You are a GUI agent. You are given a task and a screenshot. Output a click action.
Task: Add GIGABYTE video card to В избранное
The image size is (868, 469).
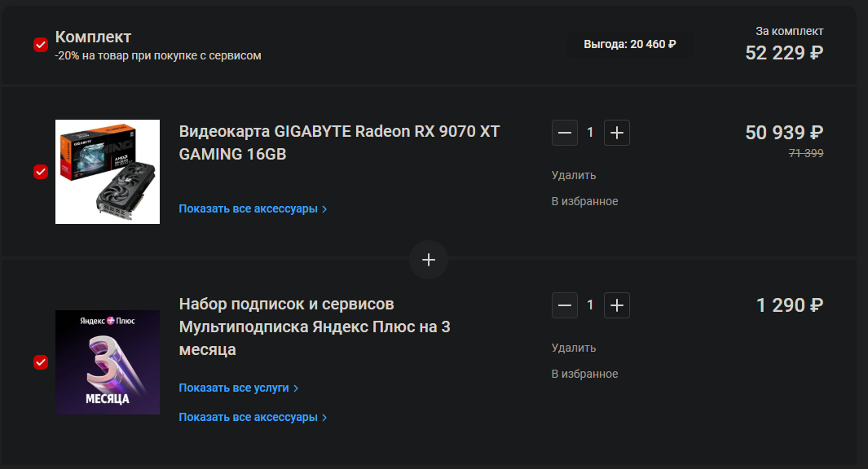pyautogui.click(x=584, y=201)
